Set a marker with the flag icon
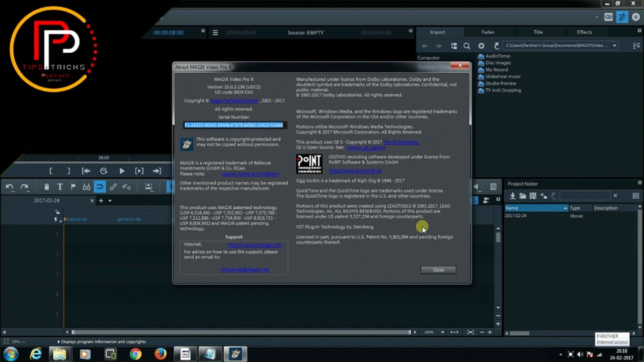The image size is (644, 362). [x=73, y=187]
